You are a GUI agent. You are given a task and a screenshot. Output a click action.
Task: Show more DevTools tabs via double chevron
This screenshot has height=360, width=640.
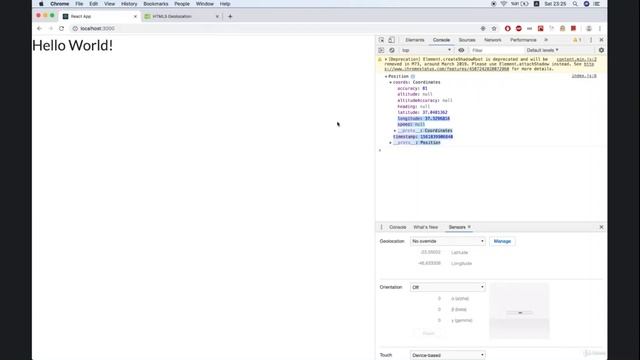click(x=546, y=40)
